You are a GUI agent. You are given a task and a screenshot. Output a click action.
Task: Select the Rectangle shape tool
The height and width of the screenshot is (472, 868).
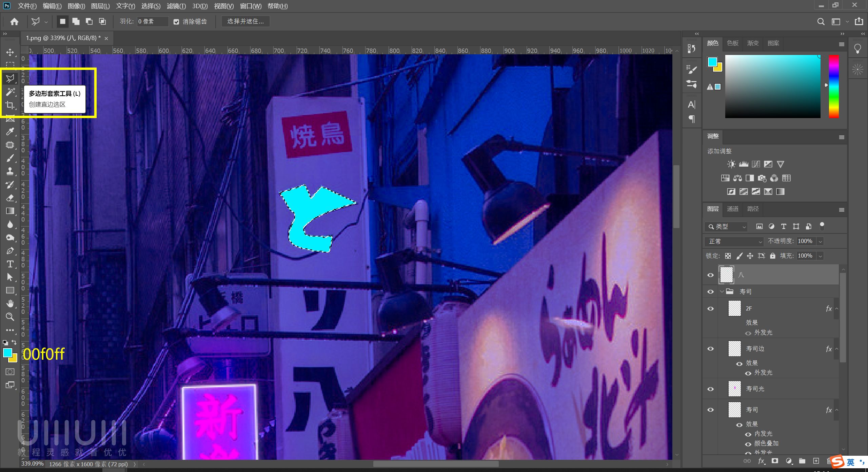pyautogui.click(x=10, y=290)
